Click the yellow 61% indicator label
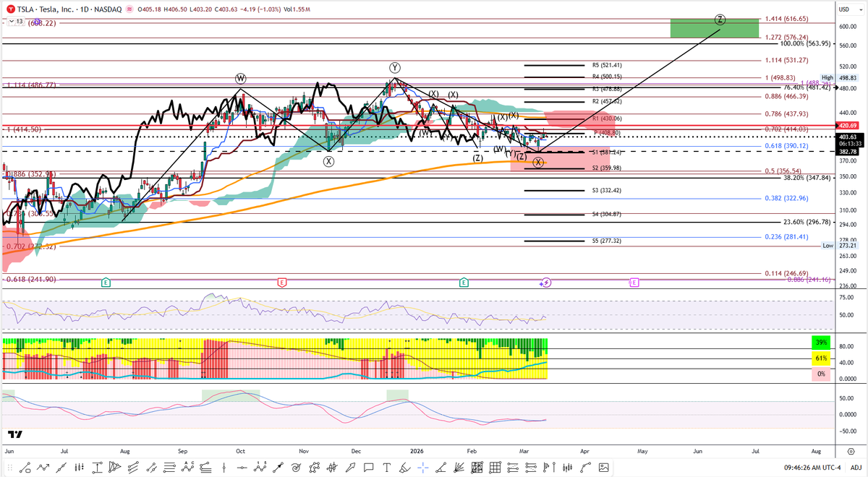The height and width of the screenshot is (477, 868). coord(821,358)
